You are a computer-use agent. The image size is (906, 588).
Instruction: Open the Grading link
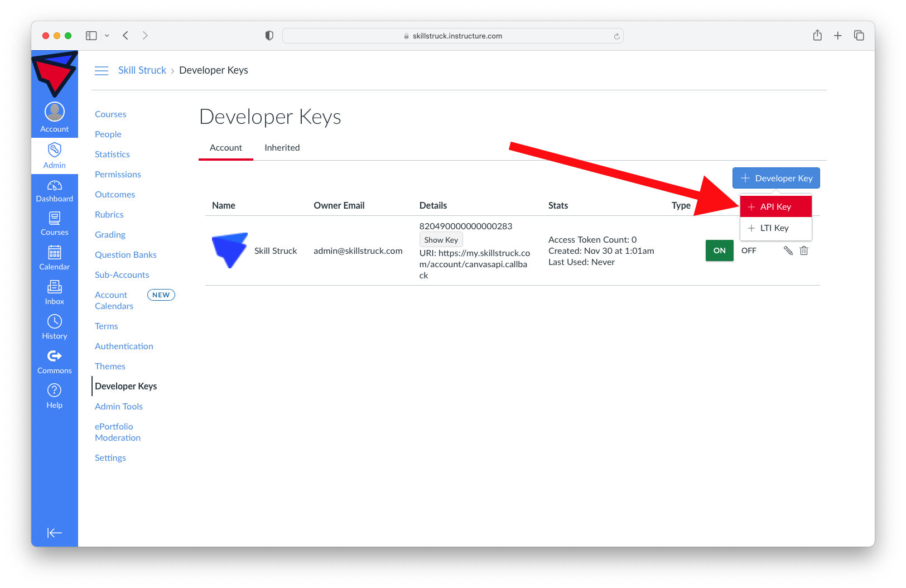click(x=110, y=235)
